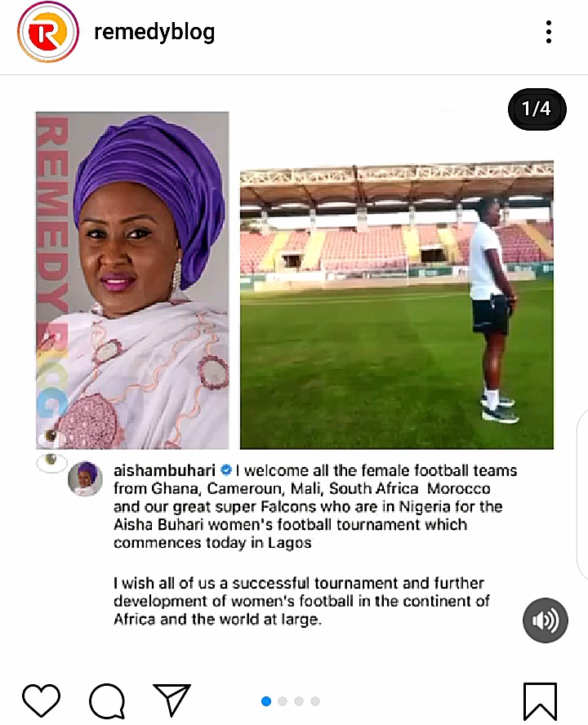Open the three-dot post options menu
This screenshot has height=725, width=588.
[549, 32]
